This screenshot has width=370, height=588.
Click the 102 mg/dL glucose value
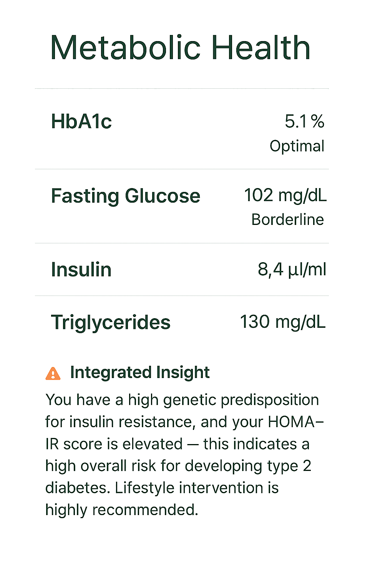click(285, 195)
